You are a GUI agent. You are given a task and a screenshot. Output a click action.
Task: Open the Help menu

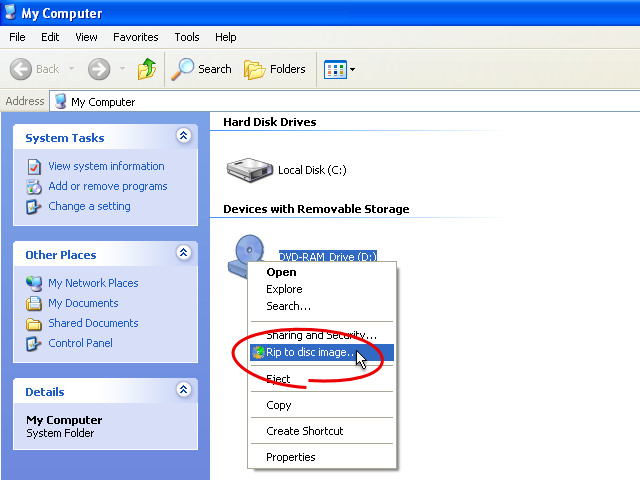pos(226,37)
